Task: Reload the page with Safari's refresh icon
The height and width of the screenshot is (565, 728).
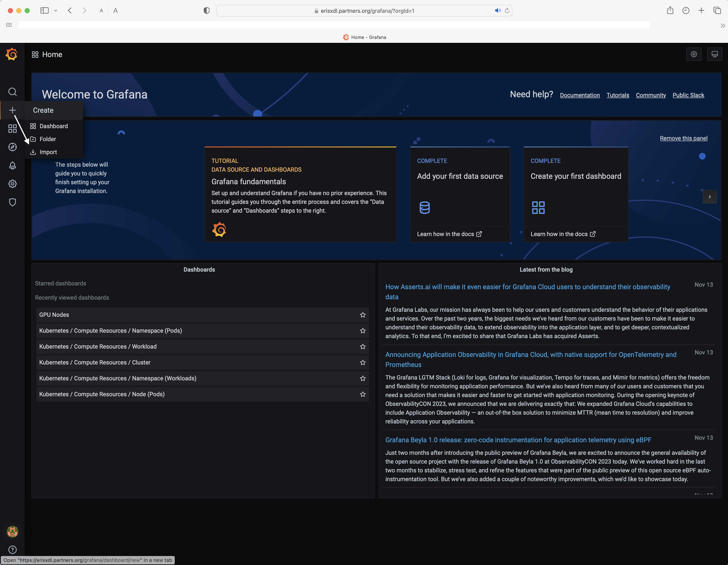Action: (x=507, y=11)
